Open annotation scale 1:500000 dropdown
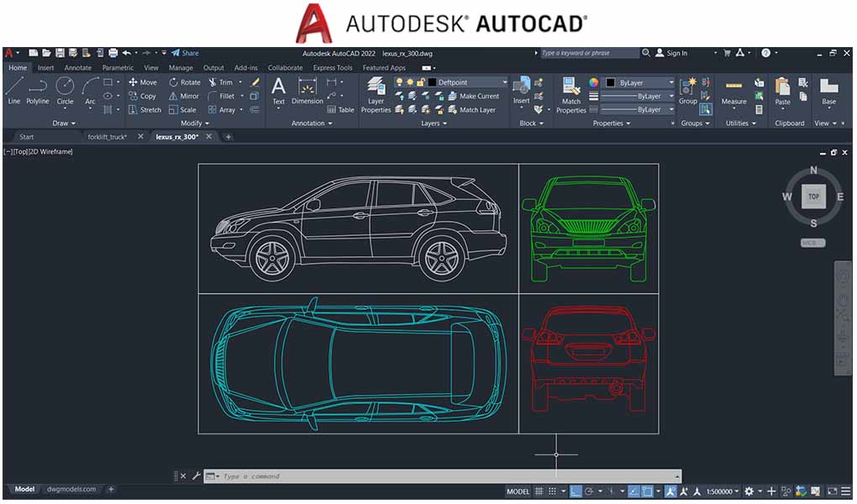Viewport: 857px width, 504px height. (723, 491)
